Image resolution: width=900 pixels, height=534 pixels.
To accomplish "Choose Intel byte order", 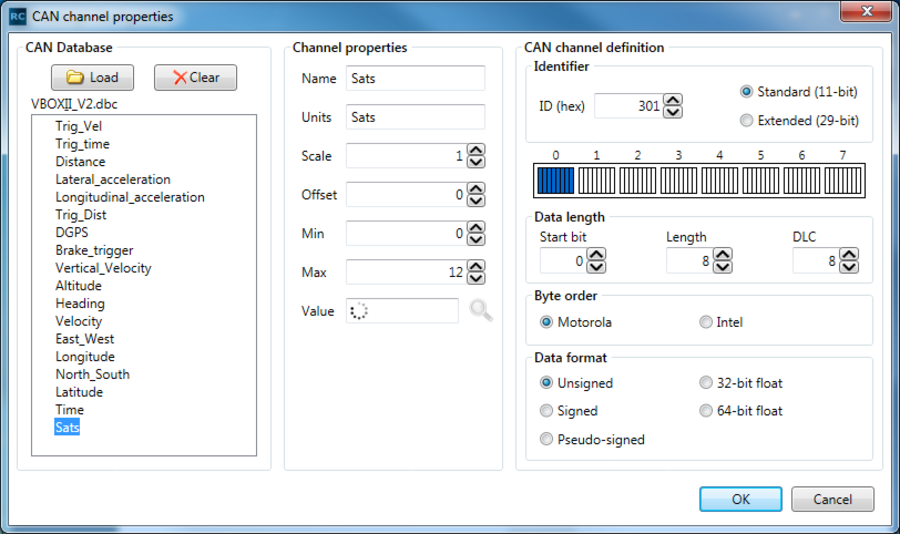I will [706, 322].
